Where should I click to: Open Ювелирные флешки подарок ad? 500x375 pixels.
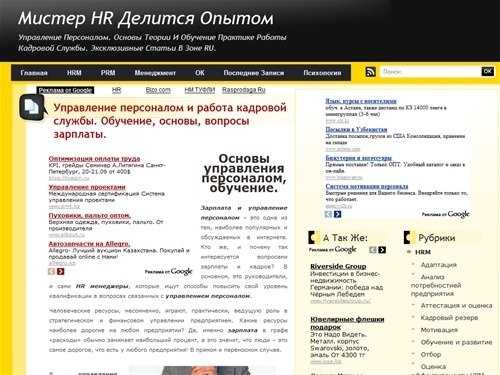[x=347, y=323]
